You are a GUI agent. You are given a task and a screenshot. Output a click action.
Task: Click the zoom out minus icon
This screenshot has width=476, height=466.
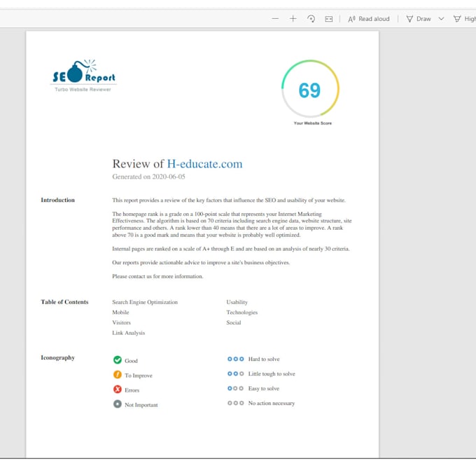click(x=275, y=19)
